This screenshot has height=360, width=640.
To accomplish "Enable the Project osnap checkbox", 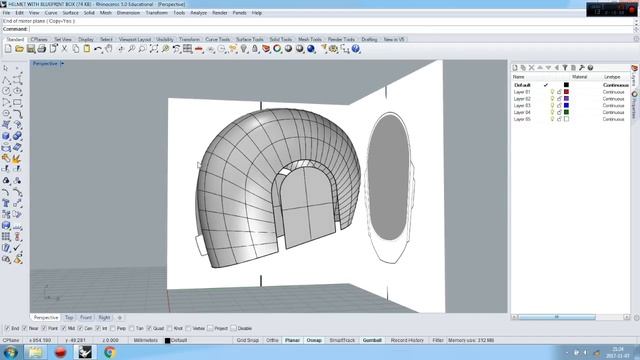I will (x=210, y=328).
